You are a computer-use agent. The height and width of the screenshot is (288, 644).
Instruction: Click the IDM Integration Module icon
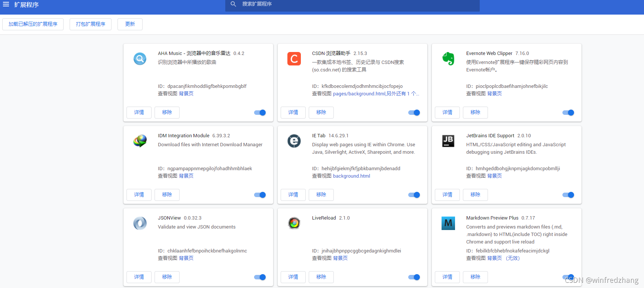[140, 141]
